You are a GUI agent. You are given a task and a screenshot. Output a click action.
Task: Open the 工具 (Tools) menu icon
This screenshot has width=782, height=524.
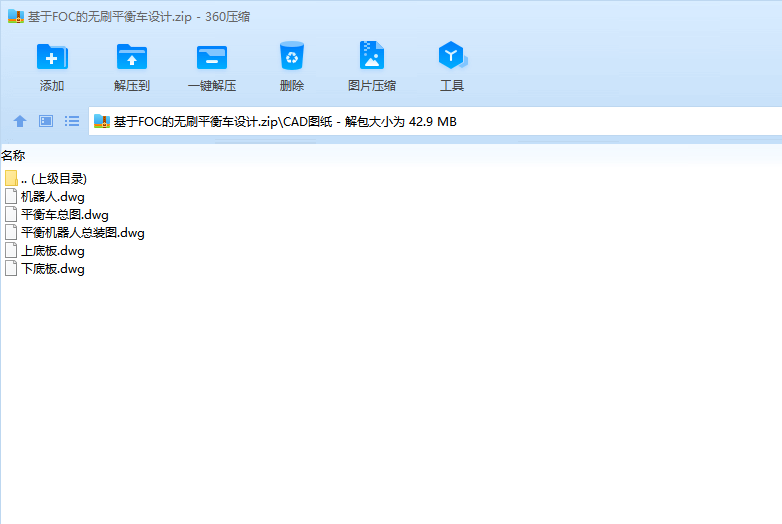pyautogui.click(x=452, y=55)
